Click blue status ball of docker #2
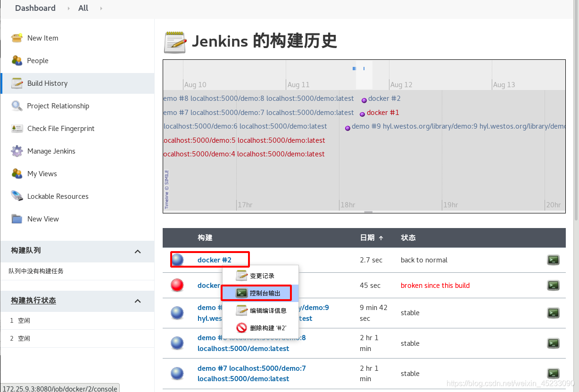Image resolution: width=579 pixels, height=392 pixels. (177, 260)
